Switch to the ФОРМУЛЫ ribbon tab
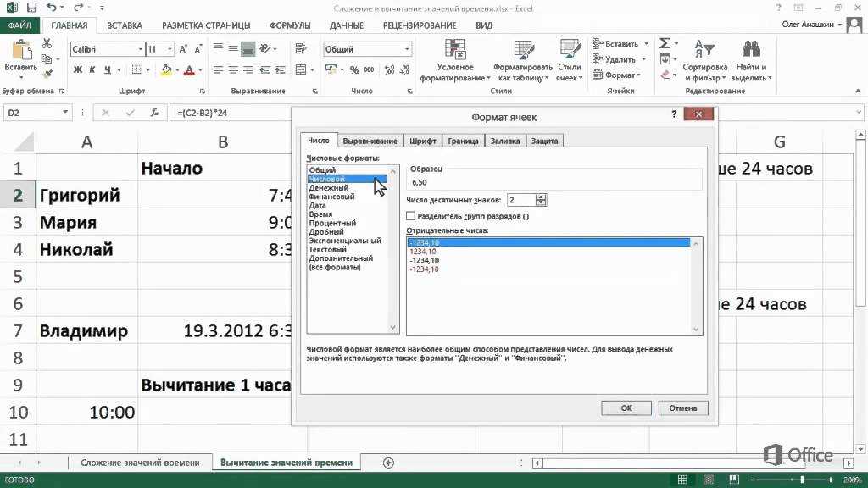This screenshot has height=488, width=868. pos(290,25)
